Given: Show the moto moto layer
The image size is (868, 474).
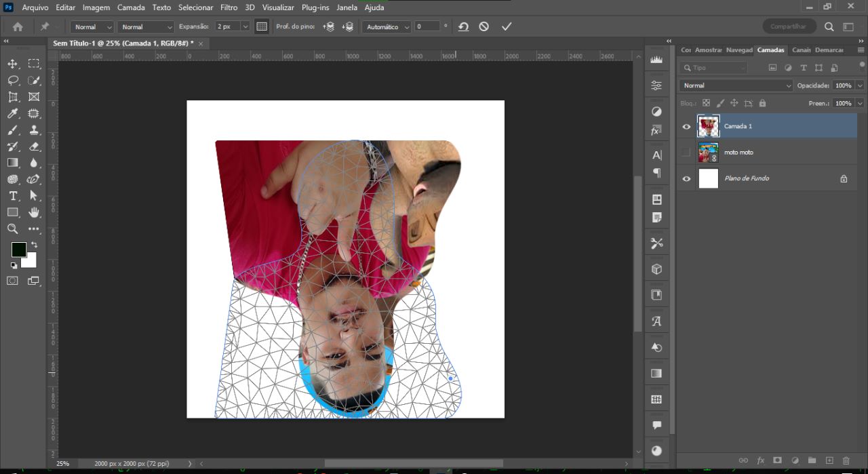Looking at the screenshot, I should [686, 152].
